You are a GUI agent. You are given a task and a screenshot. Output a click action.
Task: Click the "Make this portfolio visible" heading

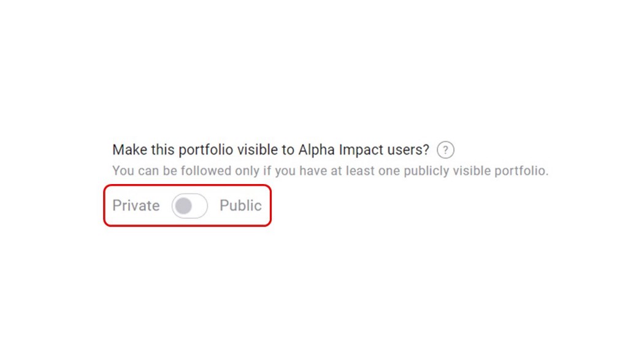[x=270, y=150]
